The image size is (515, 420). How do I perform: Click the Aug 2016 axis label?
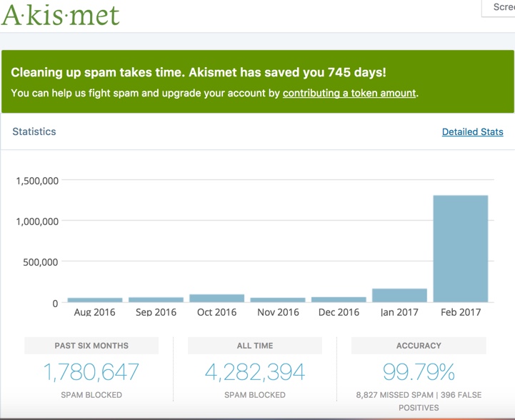(x=95, y=312)
